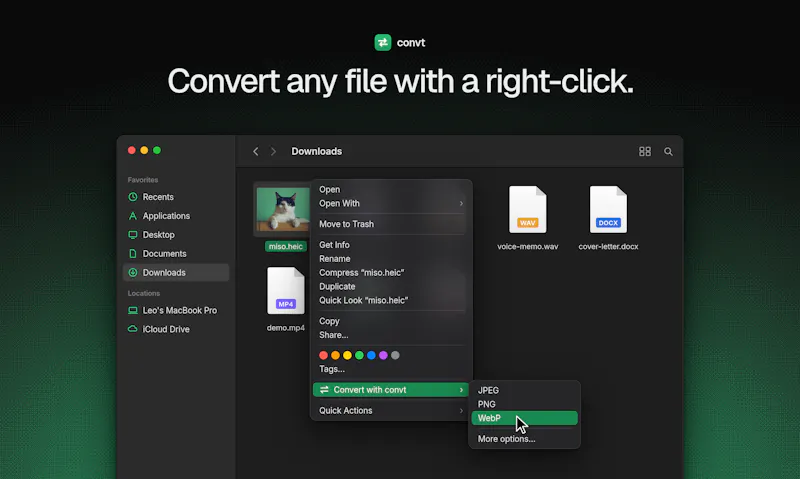The image size is (800, 479).
Task: Go forward with the right chevron
Action: pos(273,152)
